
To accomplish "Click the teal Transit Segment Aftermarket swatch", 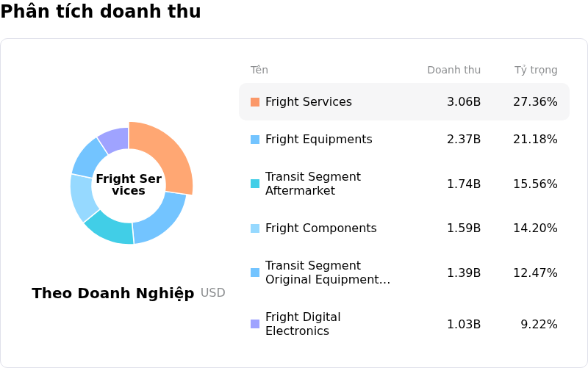I will [255, 184].
